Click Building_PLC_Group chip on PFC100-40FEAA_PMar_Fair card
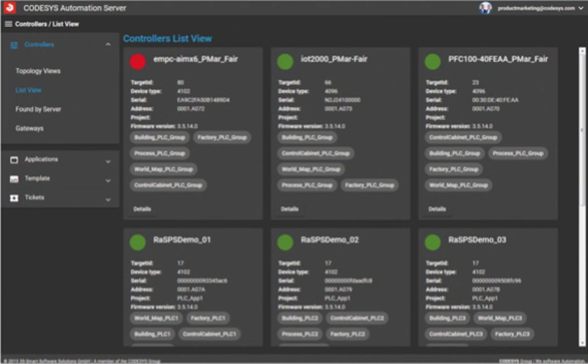The width and height of the screenshot is (588, 364). click(454, 153)
